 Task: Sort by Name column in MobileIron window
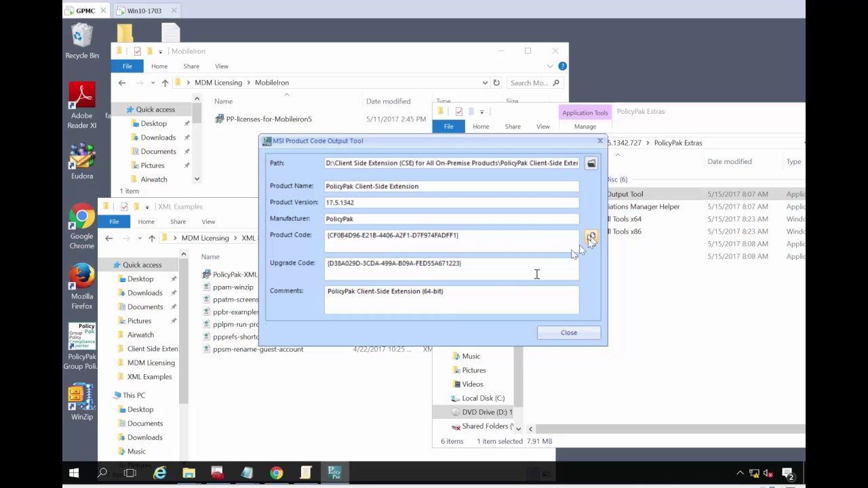pyautogui.click(x=223, y=102)
